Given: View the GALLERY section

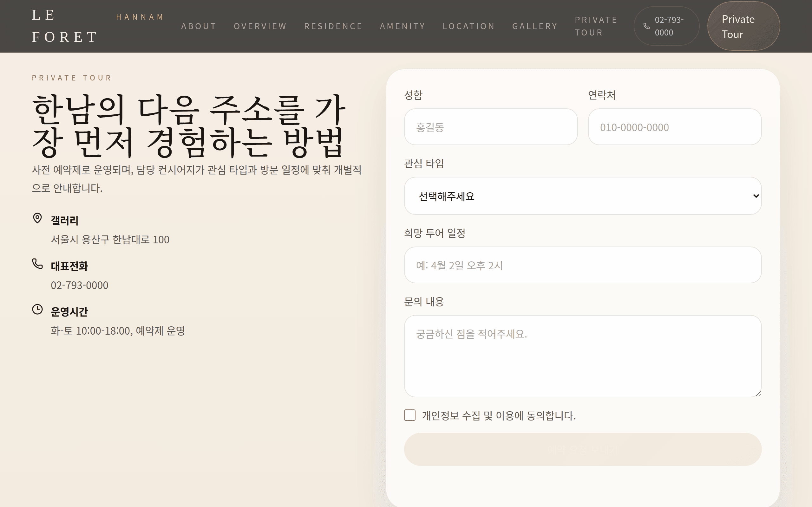Looking at the screenshot, I should (x=535, y=26).
